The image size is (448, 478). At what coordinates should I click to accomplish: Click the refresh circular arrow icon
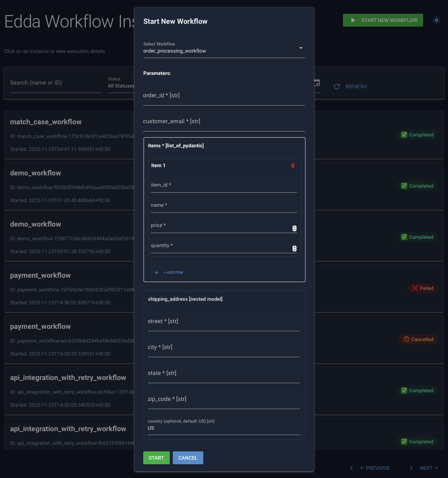pyautogui.click(x=337, y=86)
